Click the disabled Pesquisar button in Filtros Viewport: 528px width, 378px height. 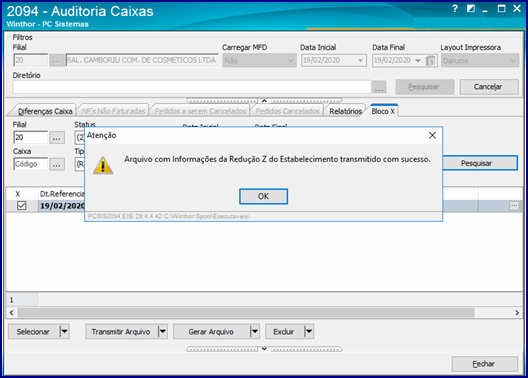point(425,87)
